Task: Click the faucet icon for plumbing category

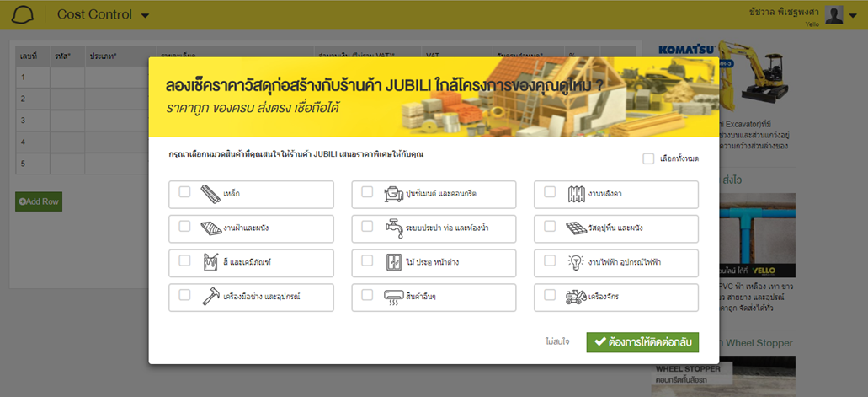Action: click(x=394, y=228)
